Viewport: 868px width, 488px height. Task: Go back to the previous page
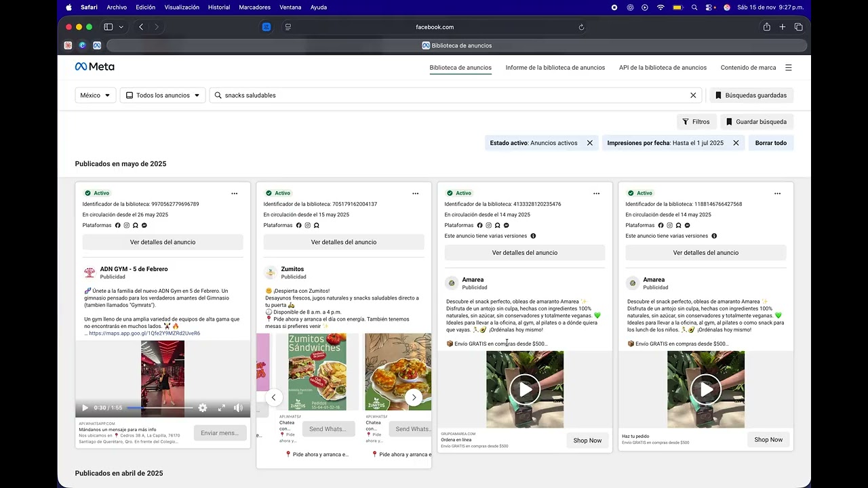pos(141,27)
